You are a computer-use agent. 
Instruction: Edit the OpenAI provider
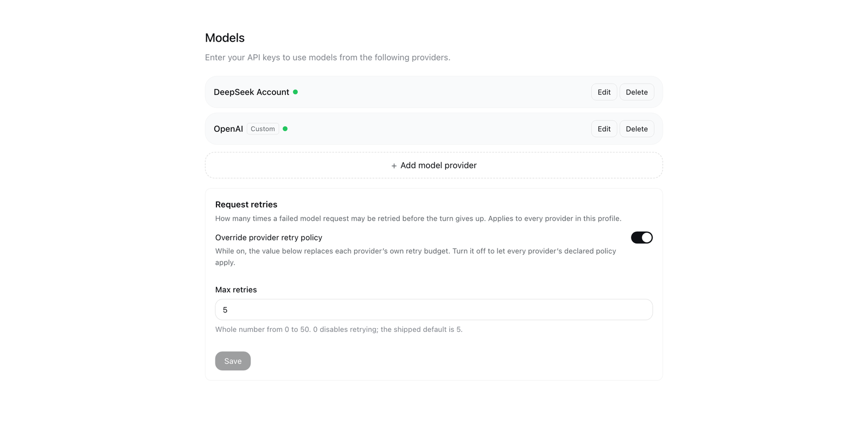(604, 129)
